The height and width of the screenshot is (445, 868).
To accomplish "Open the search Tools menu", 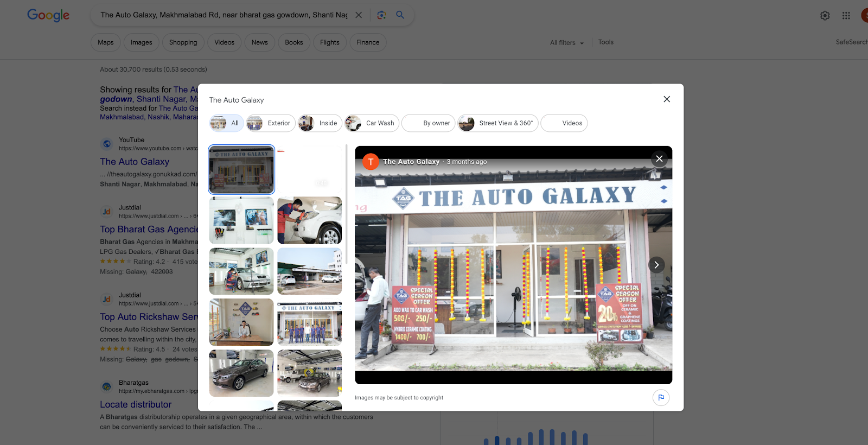I will tap(606, 42).
